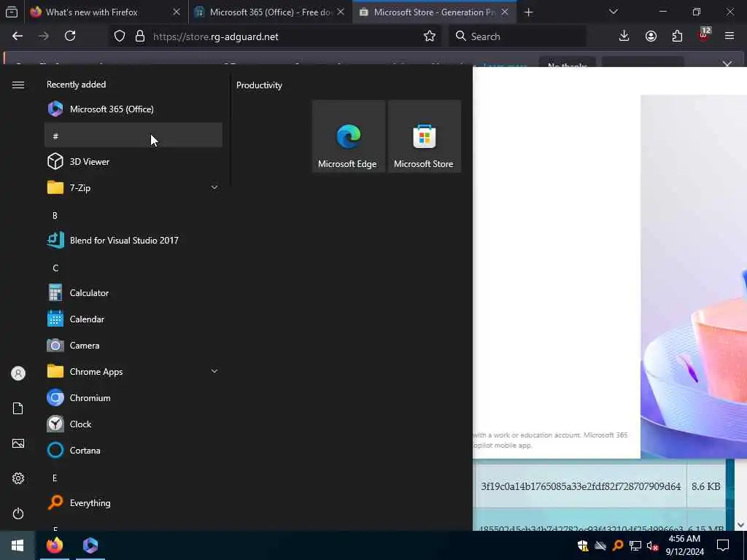Go back in Firefox
Screen dimensions: 747x560
[x=18, y=36]
